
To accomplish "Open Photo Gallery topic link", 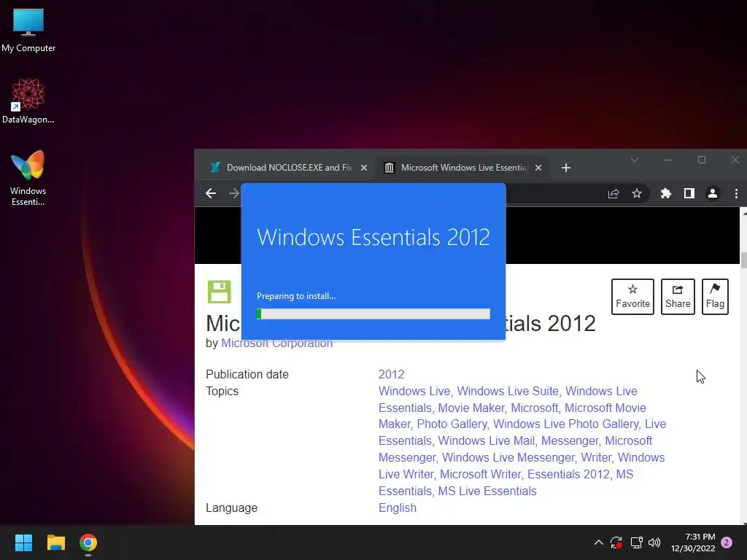I will (452, 424).
